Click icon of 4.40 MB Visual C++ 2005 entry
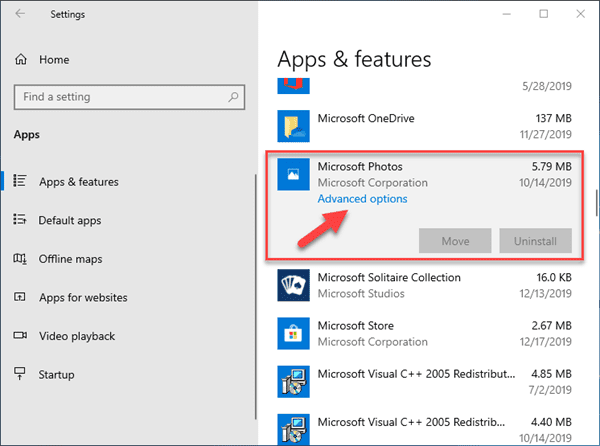600x446 pixels. tap(293, 430)
